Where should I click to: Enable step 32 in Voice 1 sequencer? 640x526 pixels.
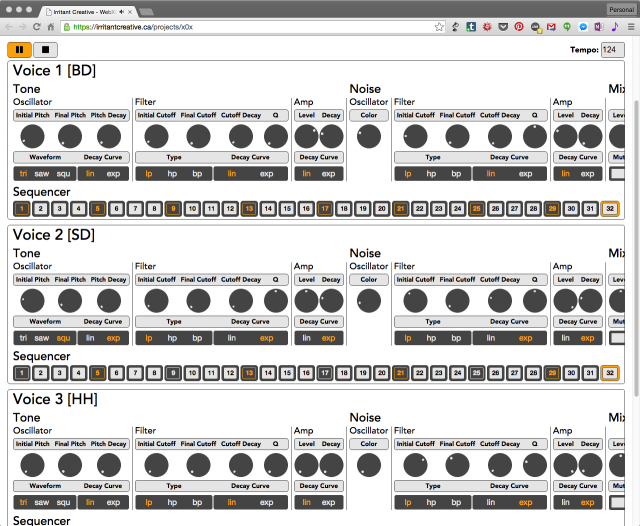coord(609,209)
